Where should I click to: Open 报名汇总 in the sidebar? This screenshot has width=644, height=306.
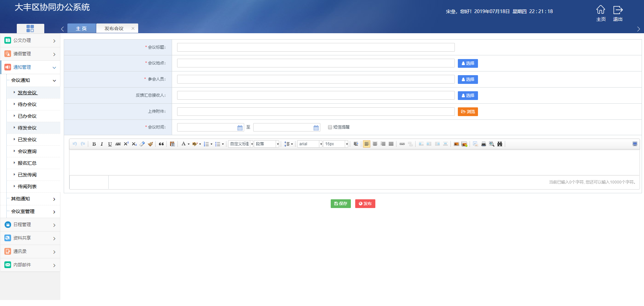[x=27, y=163]
